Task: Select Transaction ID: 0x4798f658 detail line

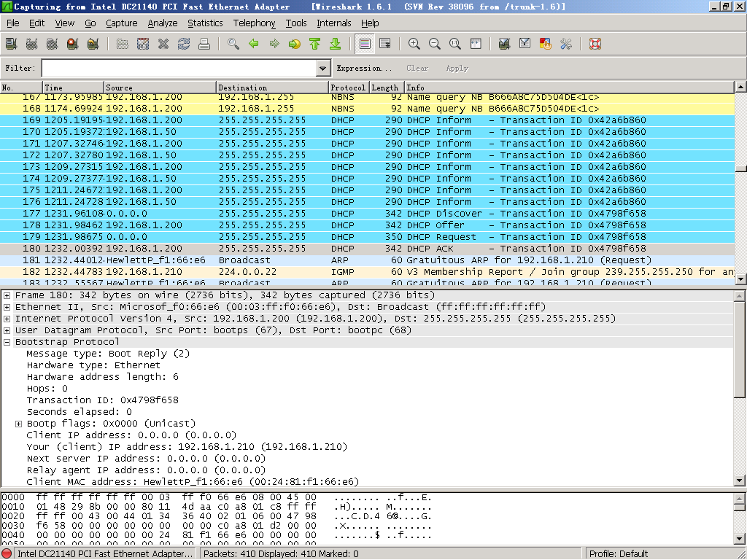Action: [102, 400]
